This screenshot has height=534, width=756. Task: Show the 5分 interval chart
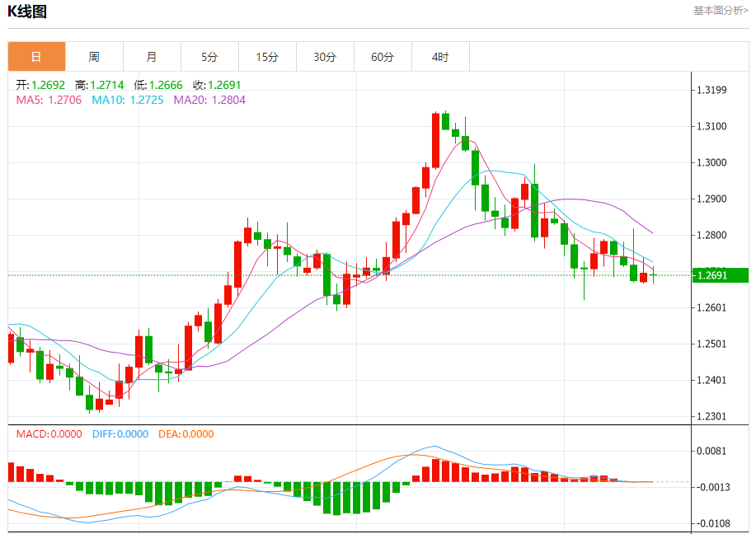(209, 57)
